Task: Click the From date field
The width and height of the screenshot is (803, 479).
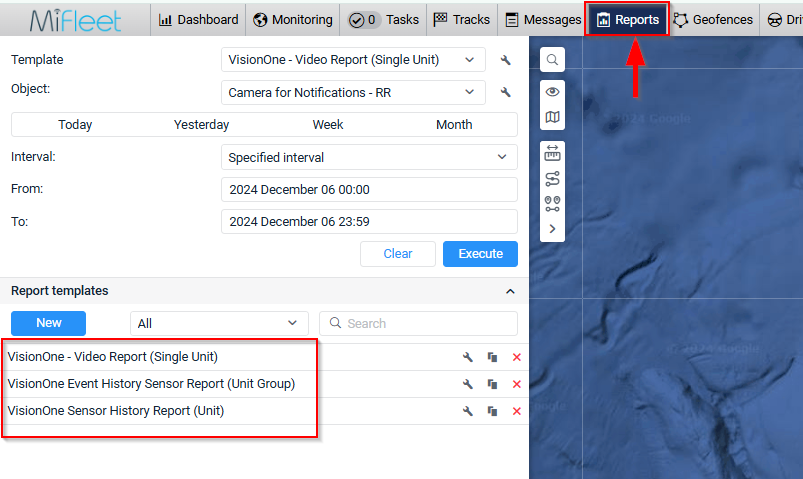Action: (369, 190)
